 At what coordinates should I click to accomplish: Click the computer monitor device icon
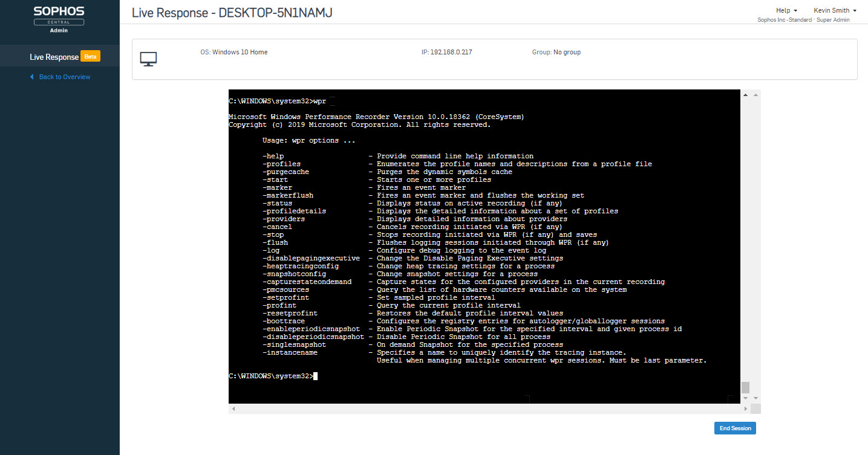[148, 59]
